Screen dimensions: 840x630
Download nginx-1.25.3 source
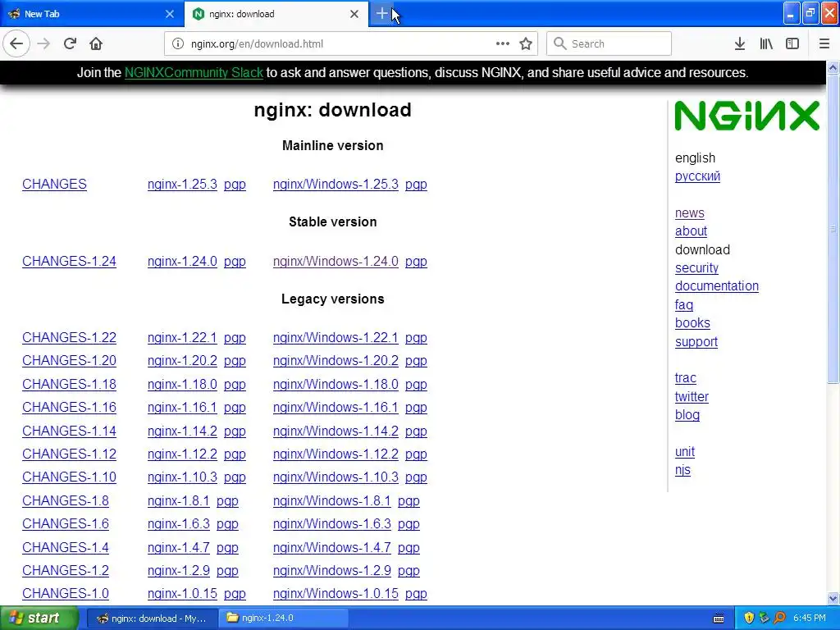click(x=182, y=185)
